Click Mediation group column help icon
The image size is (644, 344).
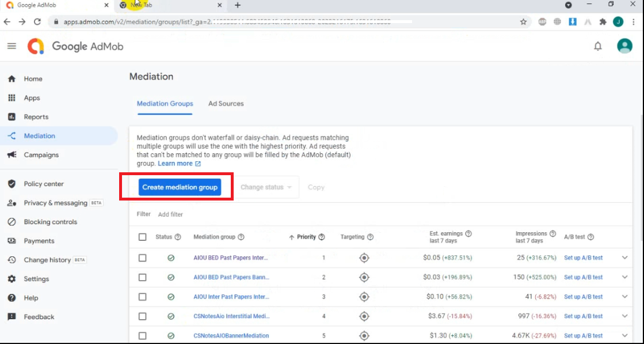pyautogui.click(x=241, y=237)
